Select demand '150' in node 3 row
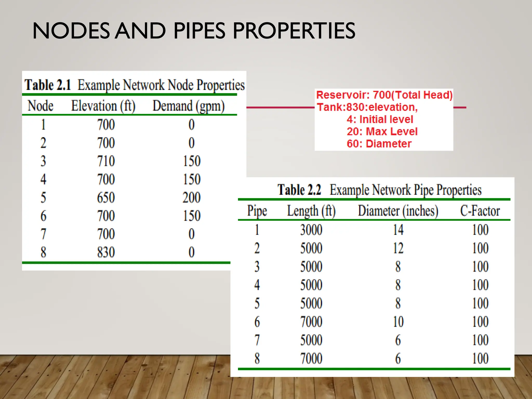This screenshot has height=399, width=532. click(192, 161)
